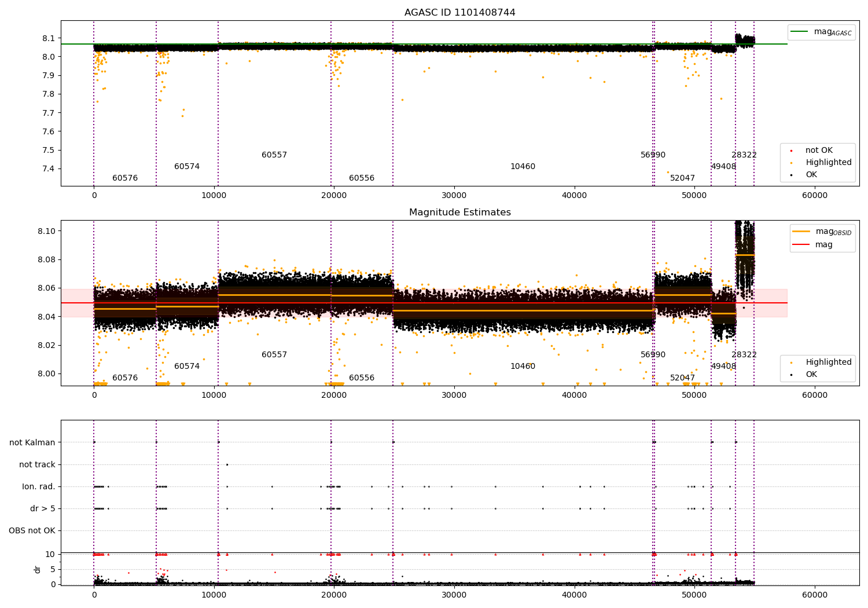Click obsid label 10460 in Magnitude Estimates plot

[x=523, y=367]
